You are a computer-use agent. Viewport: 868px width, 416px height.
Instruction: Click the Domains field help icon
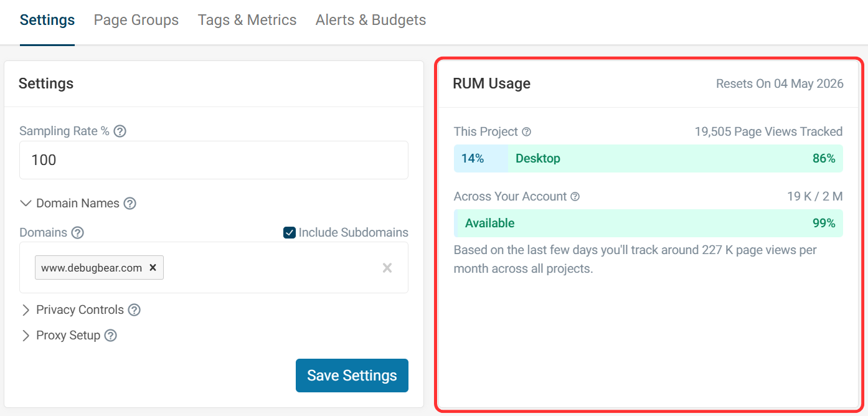coord(77,233)
